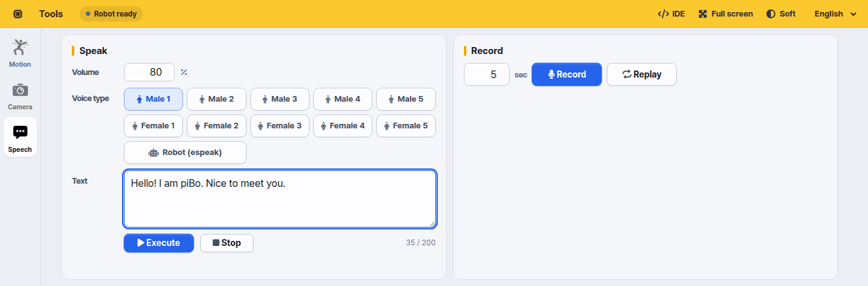Execute the speech text
This screenshot has width=868, height=286.
point(159,243)
